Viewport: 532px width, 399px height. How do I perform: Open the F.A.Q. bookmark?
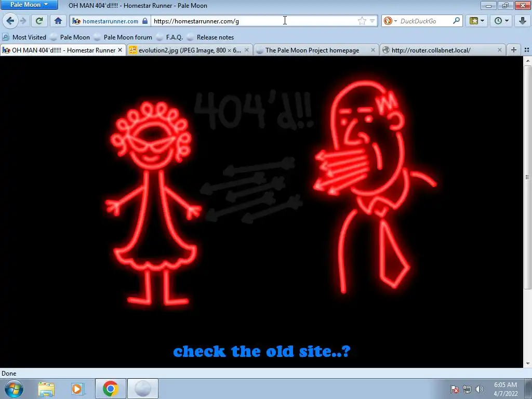point(169,37)
